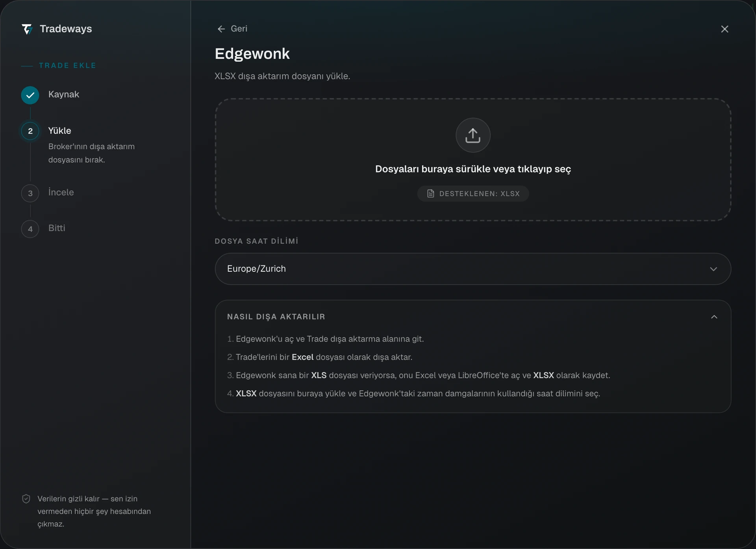Select the completed Kaynak step checkmark
The width and height of the screenshot is (756, 549).
point(30,95)
